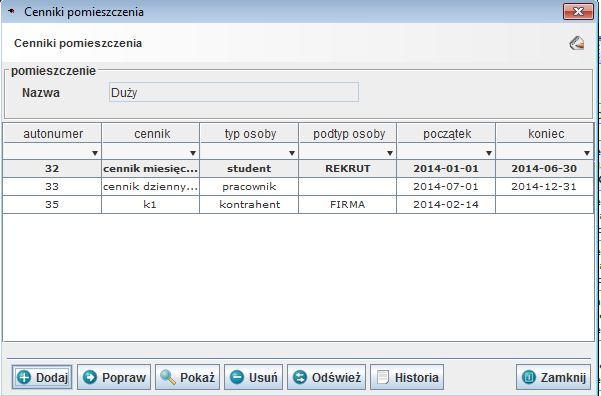The height and width of the screenshot is (396, 601).
Task: Click the 'student' cell
Action: 250,168
